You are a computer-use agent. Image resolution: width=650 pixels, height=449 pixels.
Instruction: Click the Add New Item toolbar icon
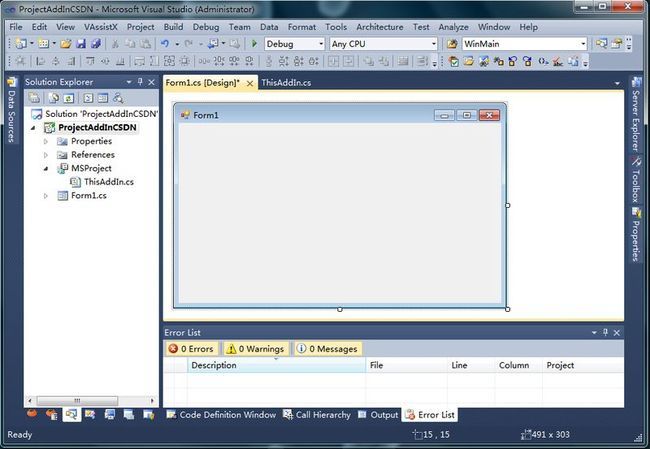coord(43,44)
